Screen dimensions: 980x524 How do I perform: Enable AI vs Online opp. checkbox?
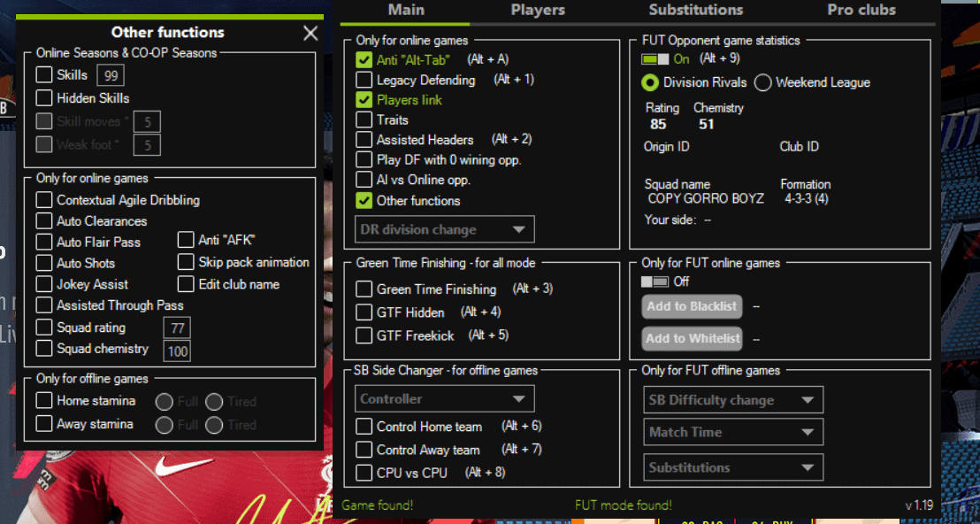click(364, 180)
